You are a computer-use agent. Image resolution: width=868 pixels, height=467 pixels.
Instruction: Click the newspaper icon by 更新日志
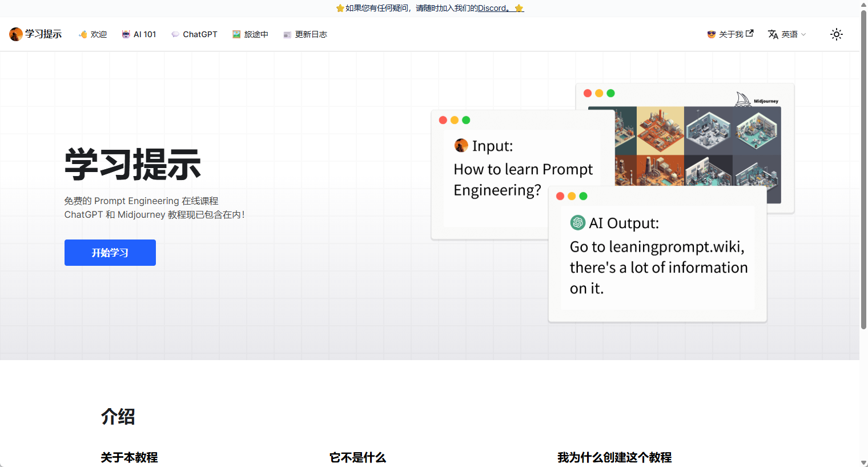pos(287,34)
